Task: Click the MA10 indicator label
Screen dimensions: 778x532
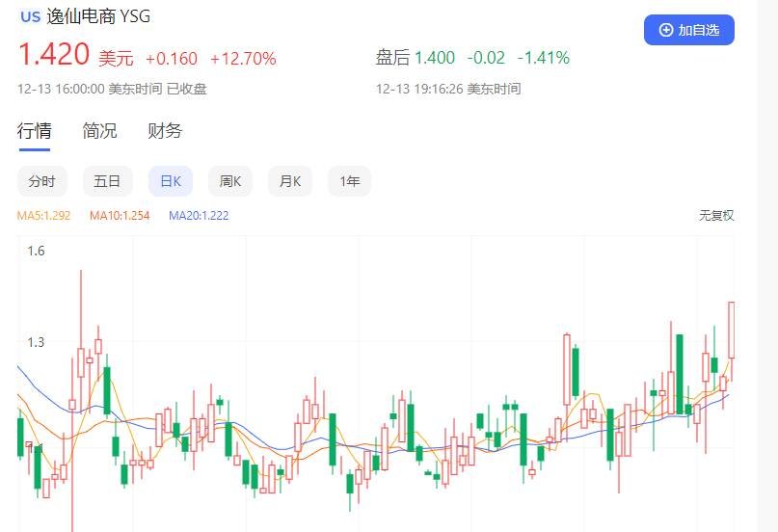Action: click(x=120, y=215)
